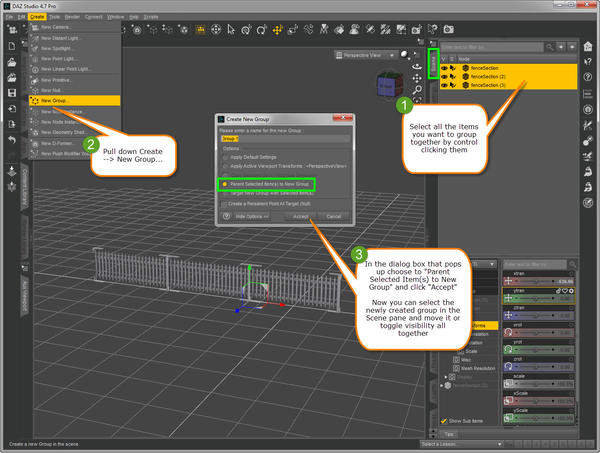Expand the Display tree node in Parameters

coord(445,377)
